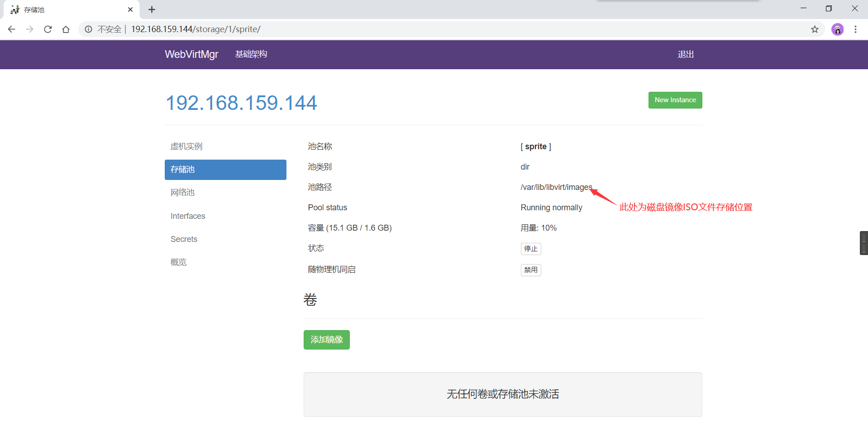Viewport: 868px width, 435px height.
Task: Open the WebVirtMgr home link
Action: [191, 54]
